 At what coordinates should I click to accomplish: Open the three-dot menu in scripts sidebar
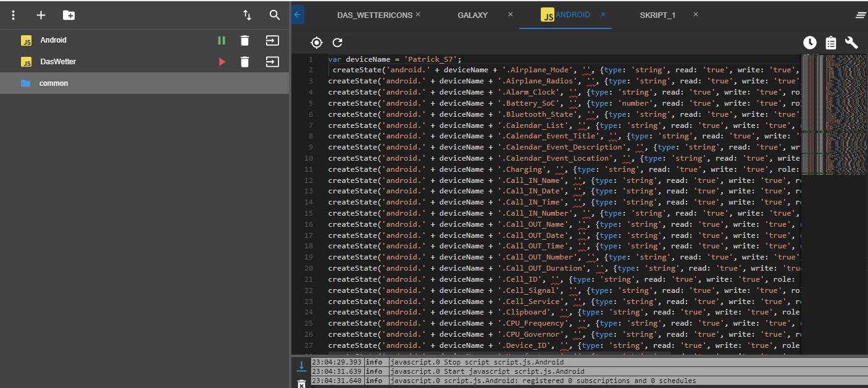tap(14, 15)
